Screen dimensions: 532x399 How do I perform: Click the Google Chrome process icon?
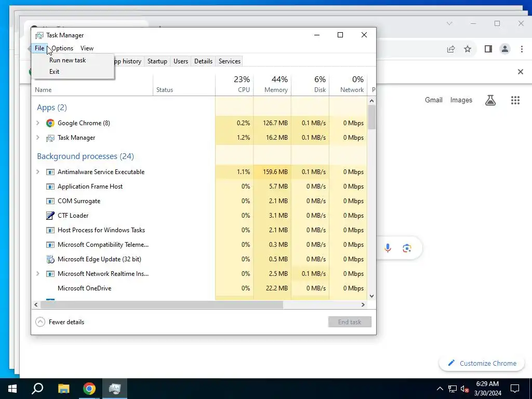(x=50, y=123)
